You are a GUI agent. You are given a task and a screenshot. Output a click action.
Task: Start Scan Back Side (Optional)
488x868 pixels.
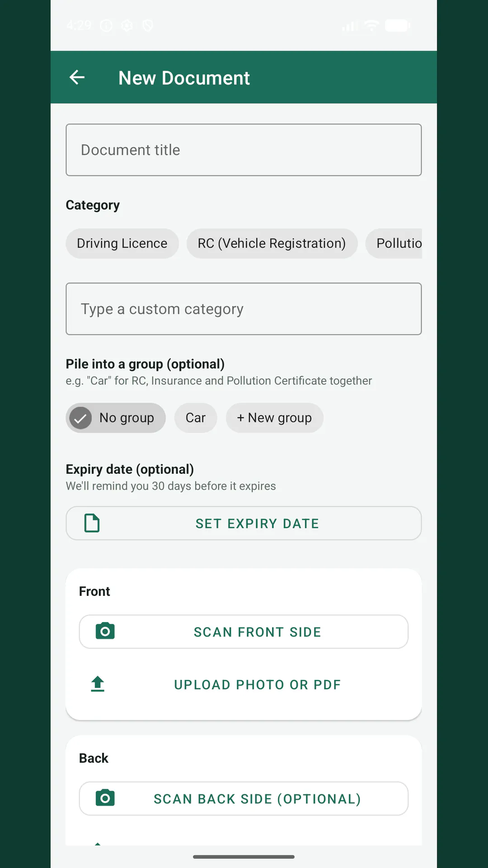(244, 798)
